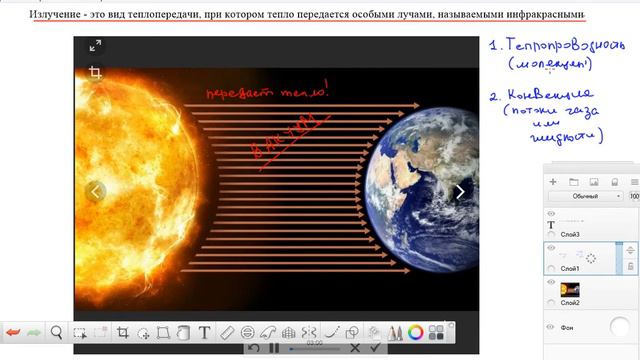
Task: Expand the image to fullscreen
Action: pos(95,45)
